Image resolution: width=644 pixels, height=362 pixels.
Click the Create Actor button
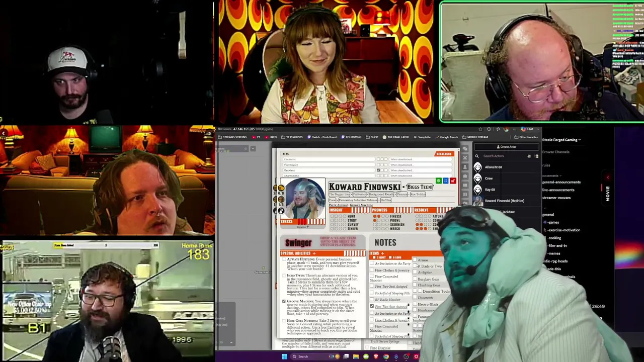tap(506, 147)
